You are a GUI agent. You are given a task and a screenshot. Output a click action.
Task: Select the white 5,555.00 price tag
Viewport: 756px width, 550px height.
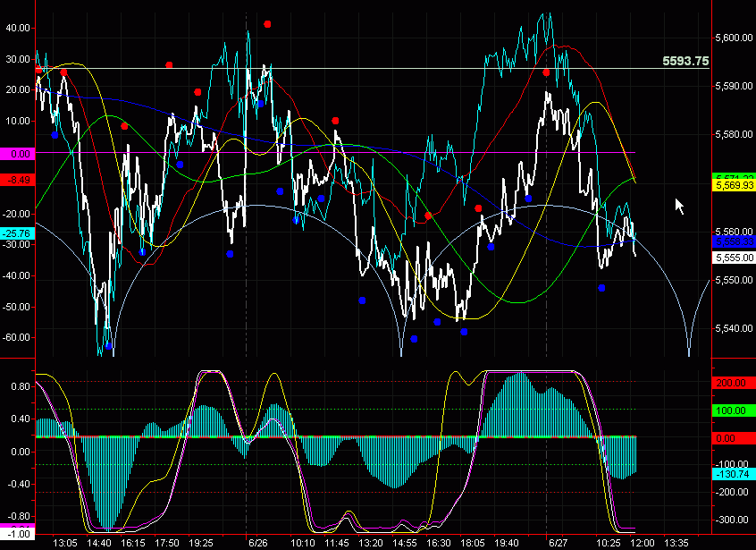coord(734,258)
